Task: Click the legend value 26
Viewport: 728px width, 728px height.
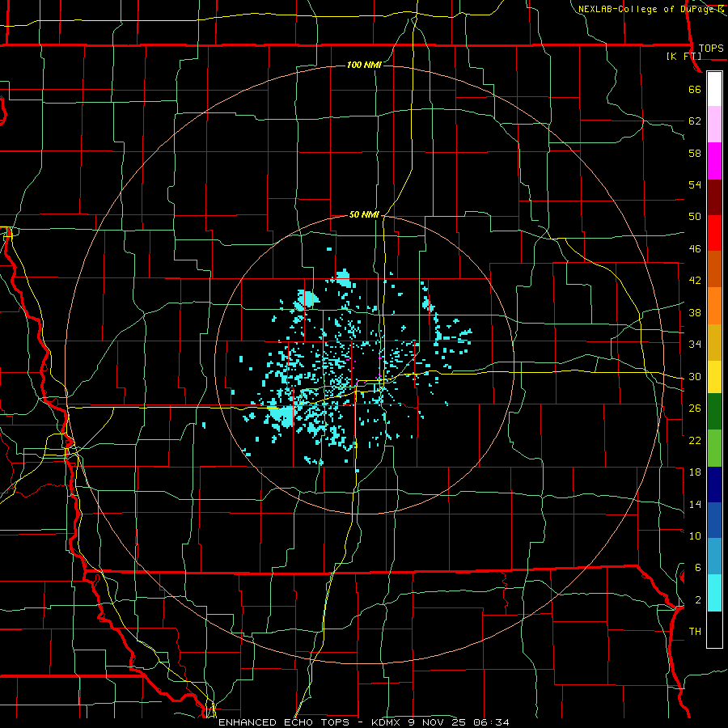Action: [x=695, y=408]
